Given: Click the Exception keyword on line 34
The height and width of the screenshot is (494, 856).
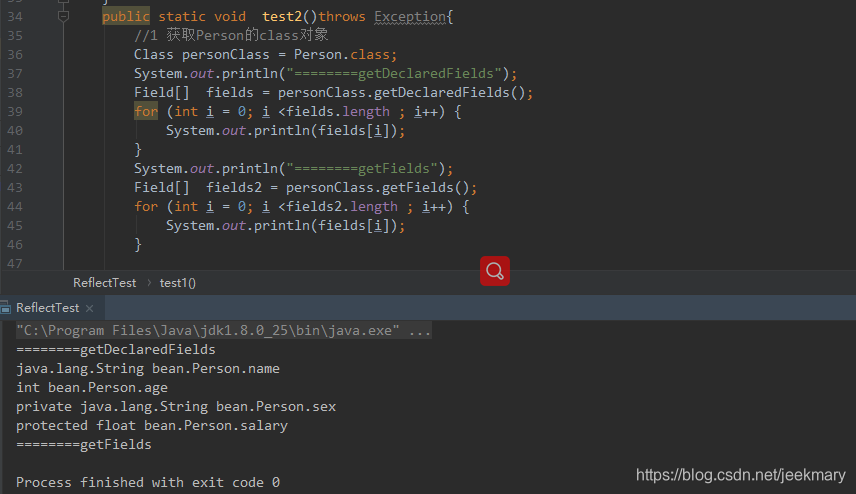Looking at the screenshot, I should 410,17.
